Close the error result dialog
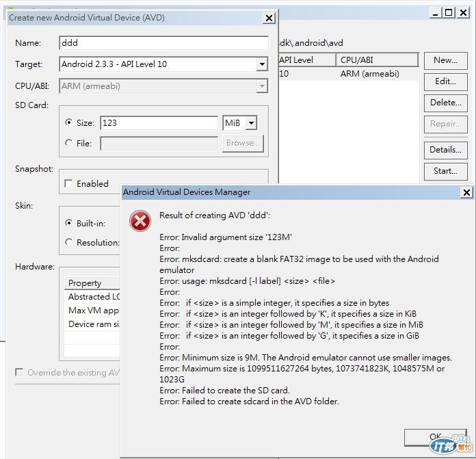 point(466,192)
